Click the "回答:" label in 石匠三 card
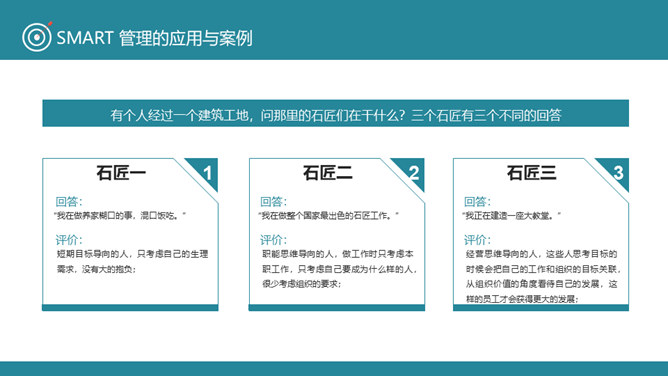The width and height of the screenshot is (668, 376). tap(477, 201)
